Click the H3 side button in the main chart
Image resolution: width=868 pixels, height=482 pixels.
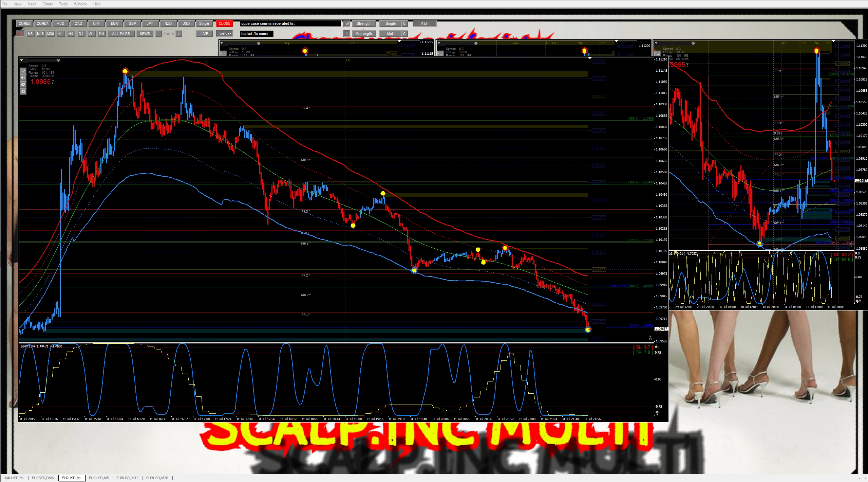click(23, 91)
